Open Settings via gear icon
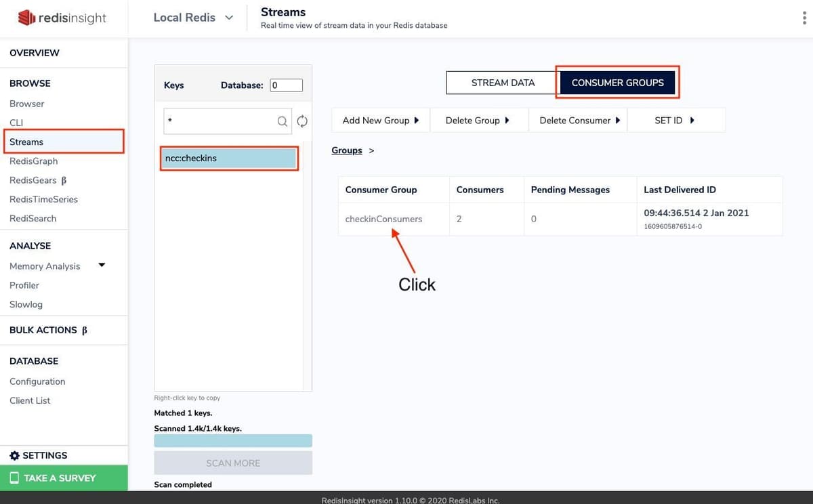Image resolution: width=813 pixels, height=504 pixels. click(14, 455)
